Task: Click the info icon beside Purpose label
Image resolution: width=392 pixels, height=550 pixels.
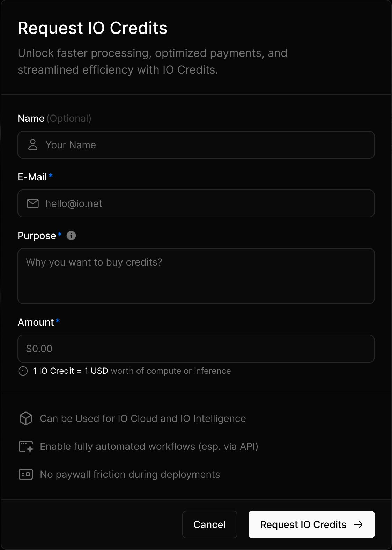Action: pos(71,236)
